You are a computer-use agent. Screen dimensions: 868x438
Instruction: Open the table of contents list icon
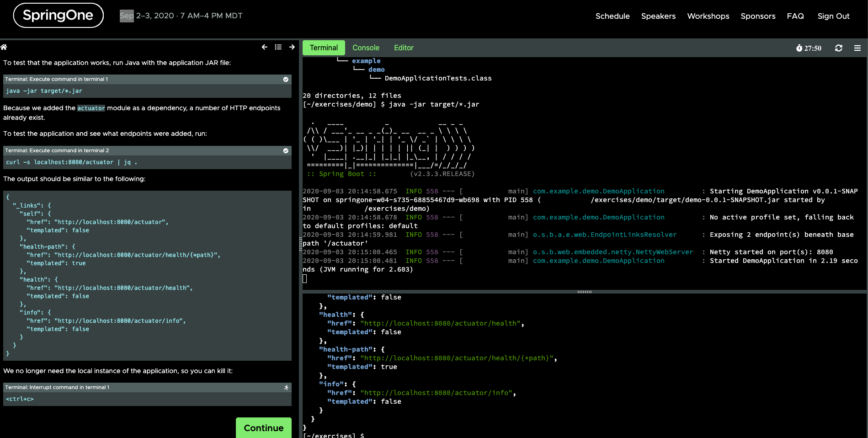278,47
